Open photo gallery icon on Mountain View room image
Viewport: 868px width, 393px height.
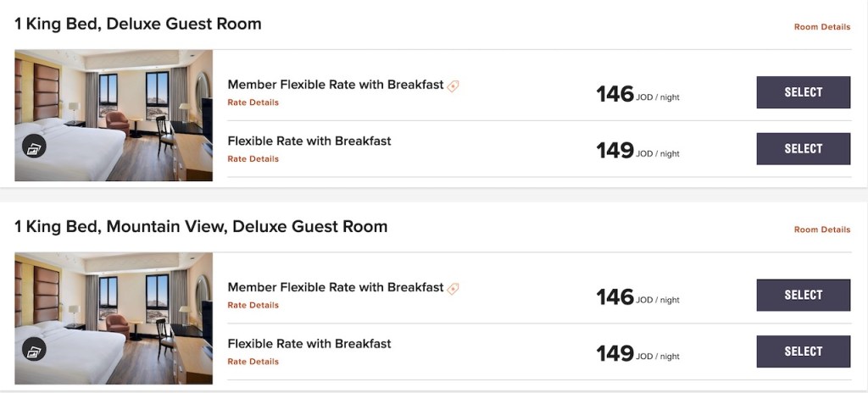34,349
